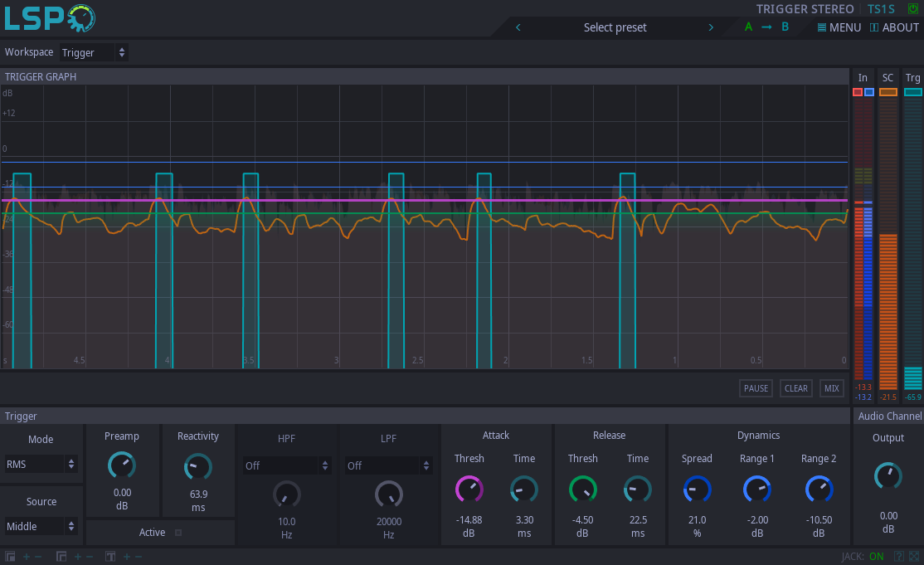
Task: Open the MENU item
Action: point(839,27)
